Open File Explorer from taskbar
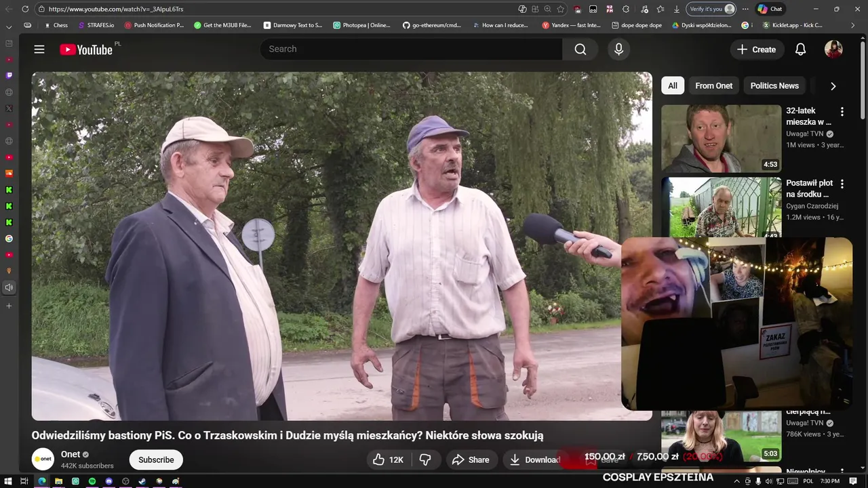 coord(58,481)
